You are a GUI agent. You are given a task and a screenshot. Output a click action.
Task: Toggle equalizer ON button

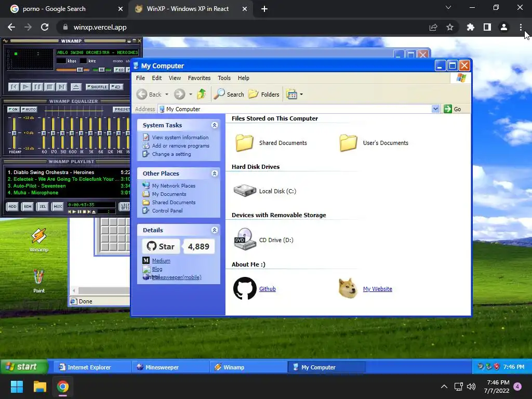pos(13,109)
